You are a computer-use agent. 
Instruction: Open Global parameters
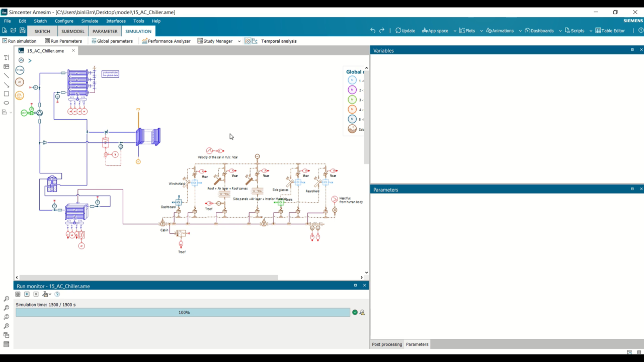point(112,41)
